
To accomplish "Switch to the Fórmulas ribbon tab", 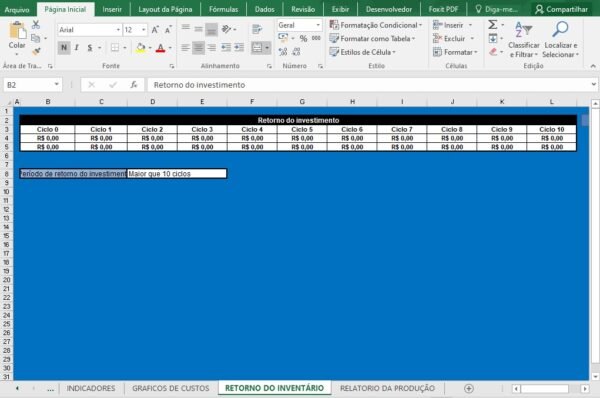I will coord(223,9).
